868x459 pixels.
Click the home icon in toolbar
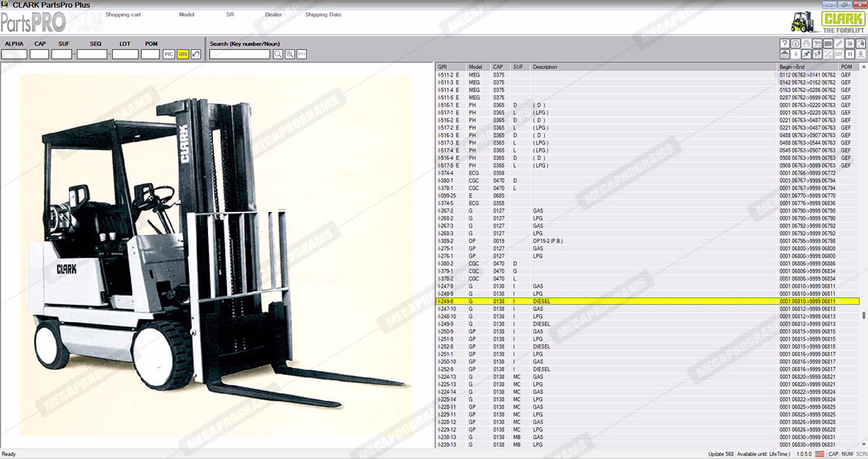(785, 55)
